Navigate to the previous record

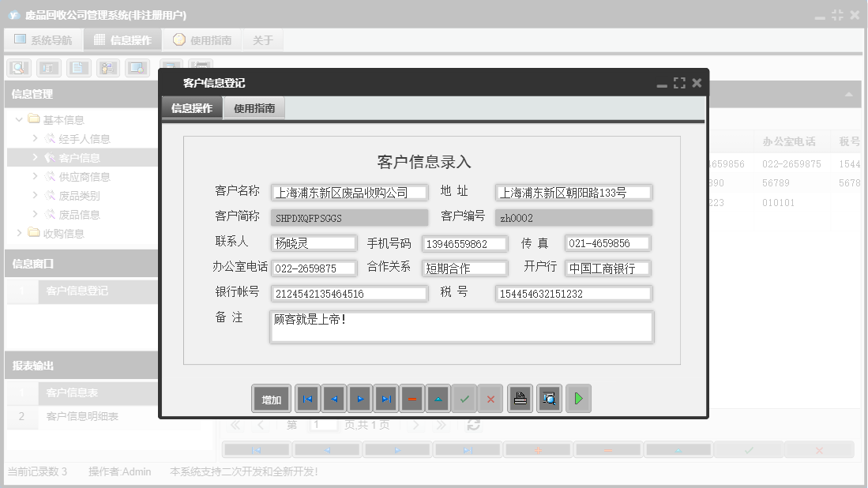pos(333,398)
